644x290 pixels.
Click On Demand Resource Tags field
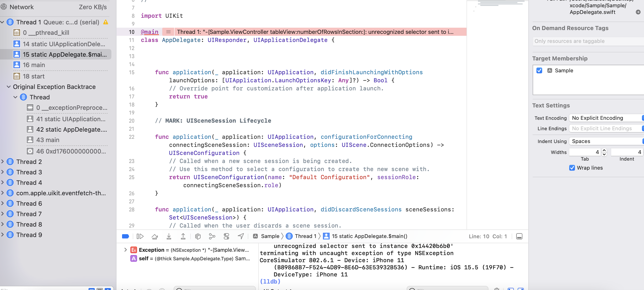[588, 41]
